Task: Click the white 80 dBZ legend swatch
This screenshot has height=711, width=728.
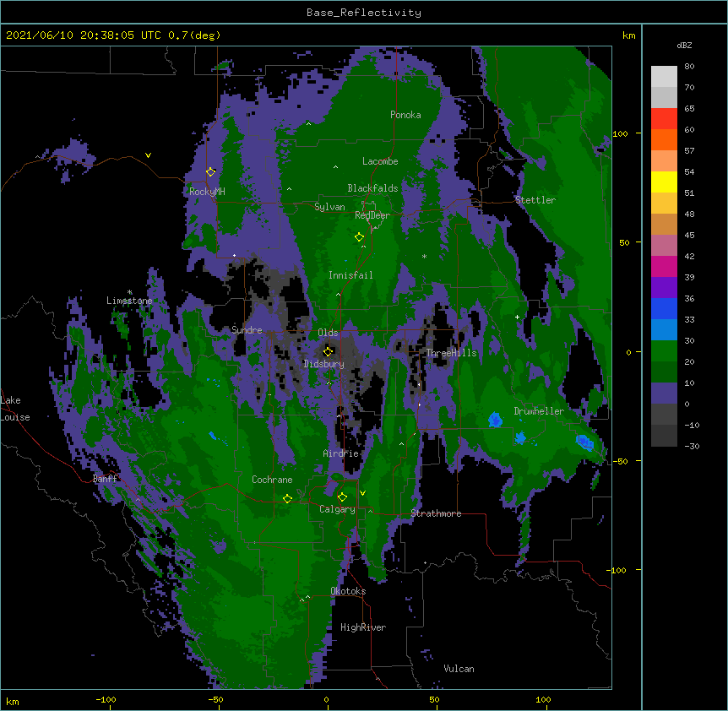Action: [664, 77]
